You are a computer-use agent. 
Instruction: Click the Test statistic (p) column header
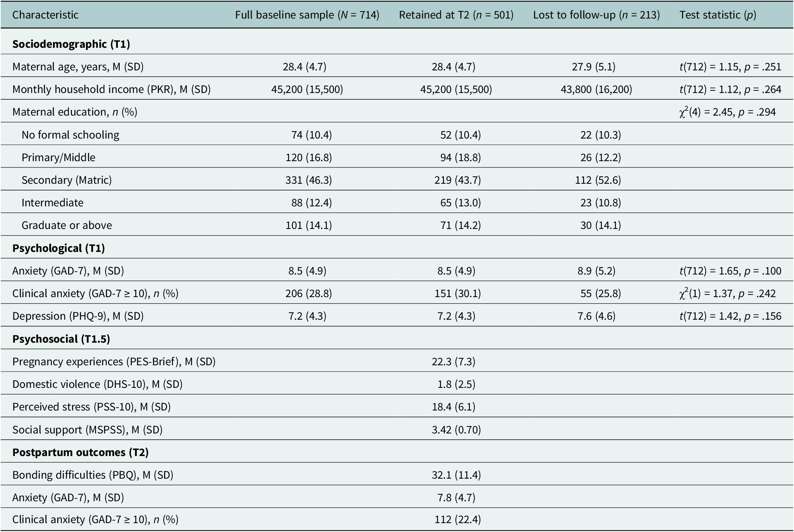(718, 15)
